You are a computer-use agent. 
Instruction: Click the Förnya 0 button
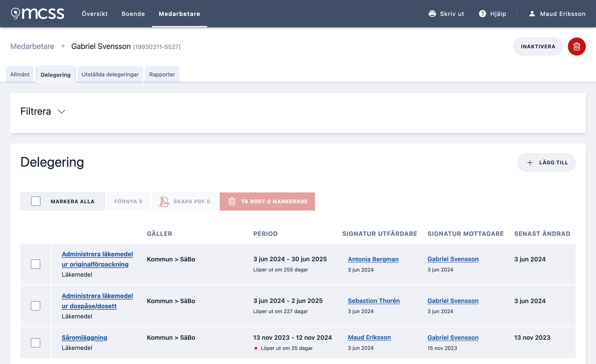[x=128, y=201]
